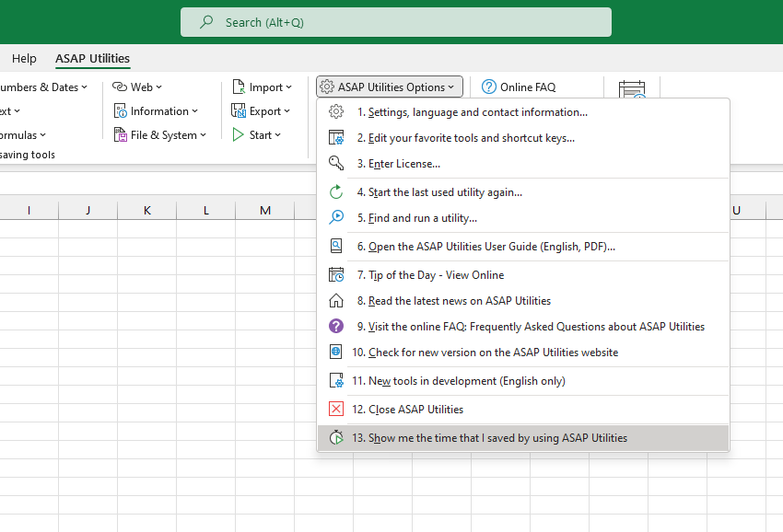
Task: Click the red X Close ASAP Utilities icon
Action: tap(336, 410)
